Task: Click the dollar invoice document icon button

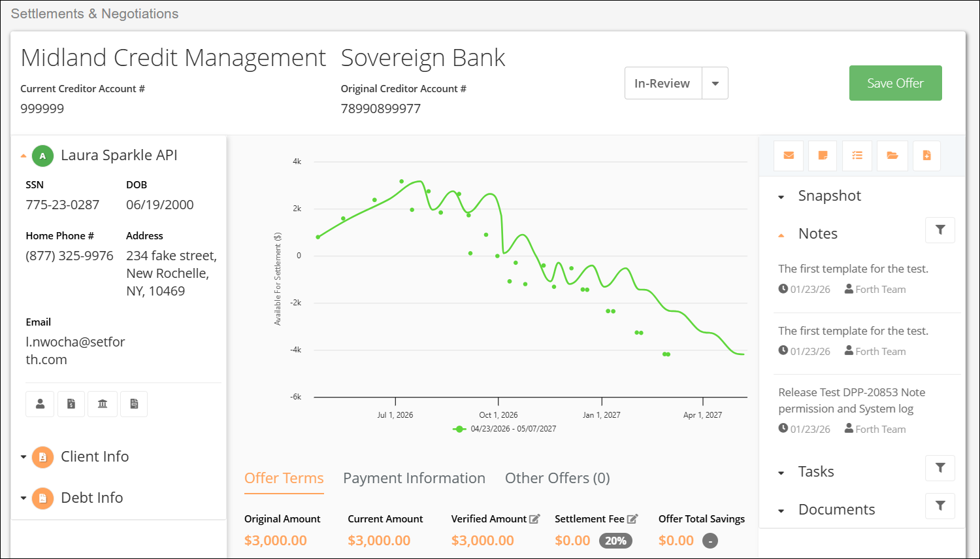Action: [x=71, y=404]
